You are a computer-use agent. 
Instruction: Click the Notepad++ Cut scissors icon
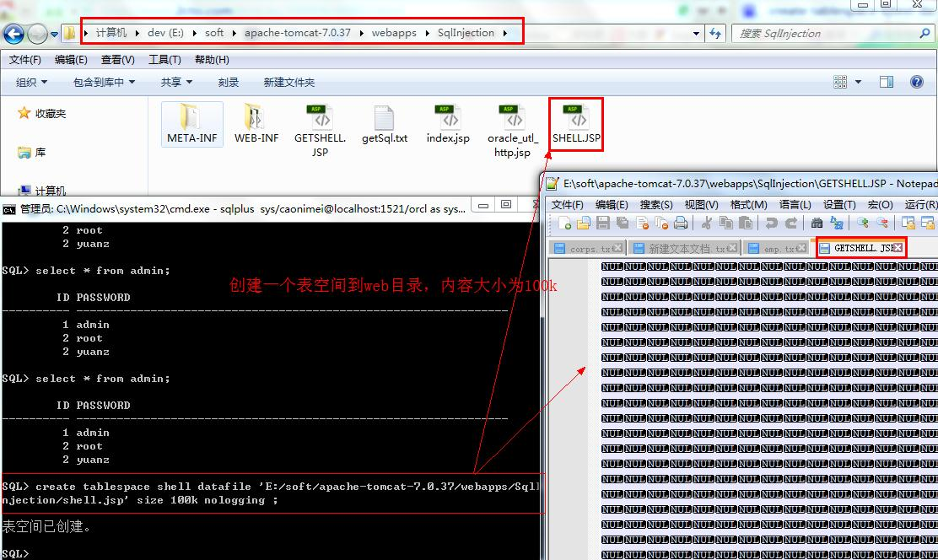(707, 223)
